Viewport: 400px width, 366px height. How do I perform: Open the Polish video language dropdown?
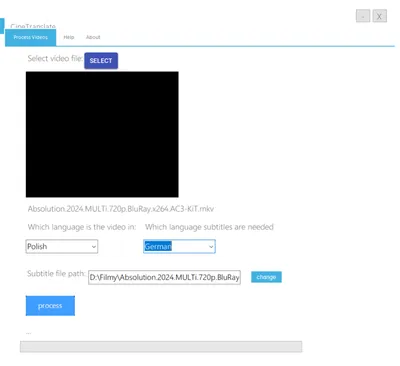pos(62,247)
